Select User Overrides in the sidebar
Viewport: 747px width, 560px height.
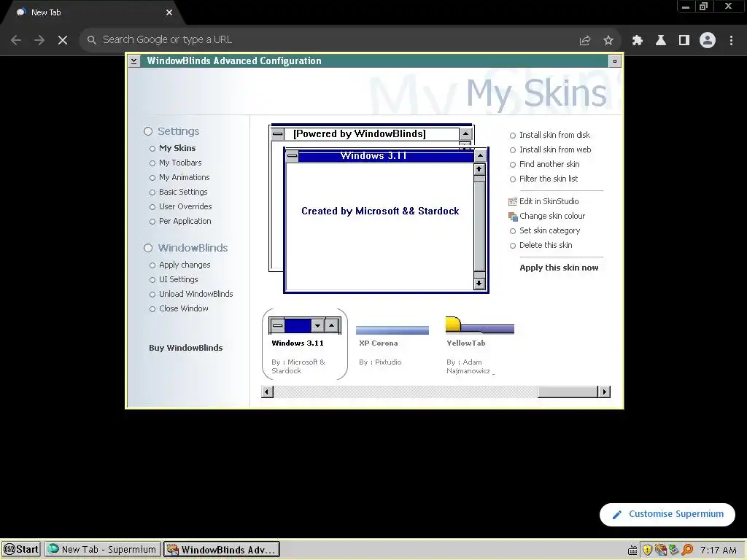point(185,206)
